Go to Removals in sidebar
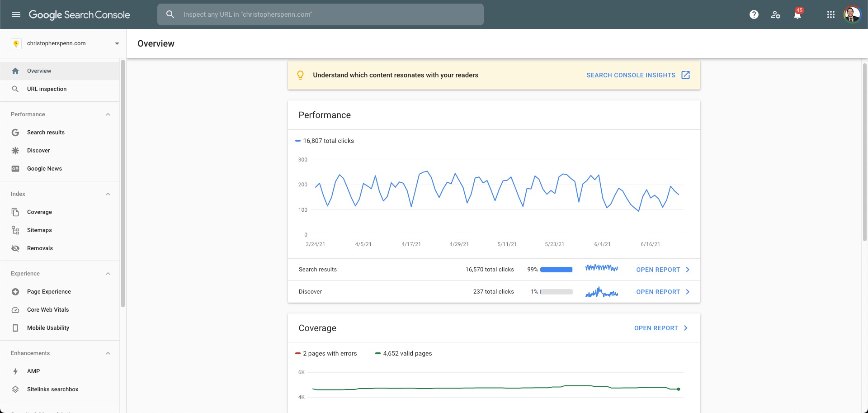 pos(60,248)
